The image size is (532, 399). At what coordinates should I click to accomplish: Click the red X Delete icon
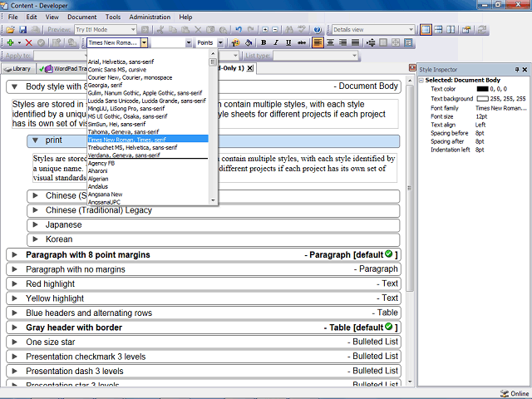click(x=29, y=42)
